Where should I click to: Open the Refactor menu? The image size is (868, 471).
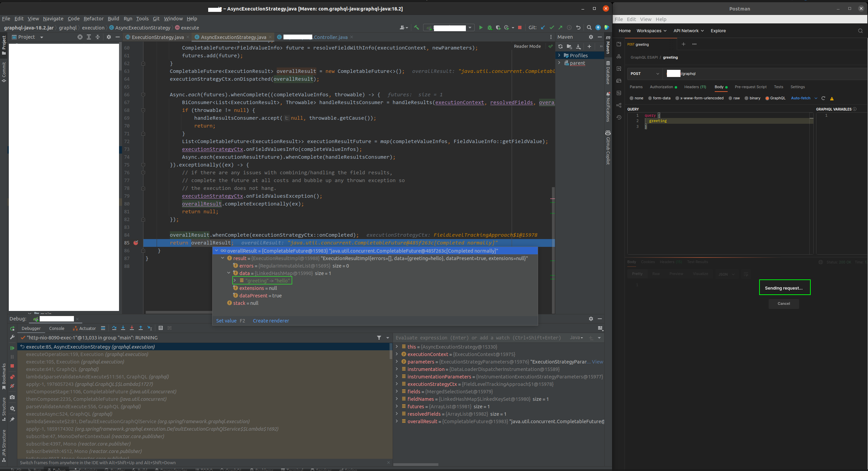[x=93, y=19]
